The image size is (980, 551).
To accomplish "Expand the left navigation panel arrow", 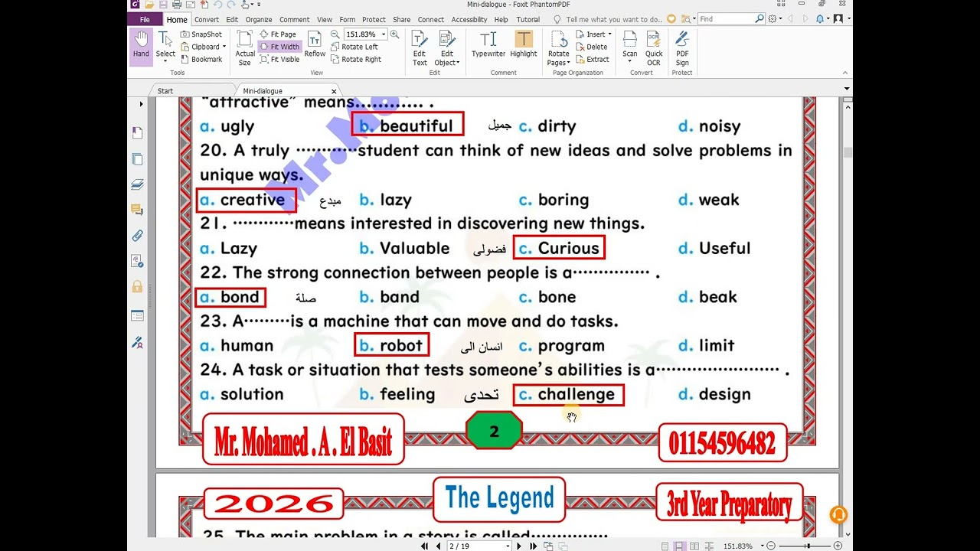I will pos(141,103).
